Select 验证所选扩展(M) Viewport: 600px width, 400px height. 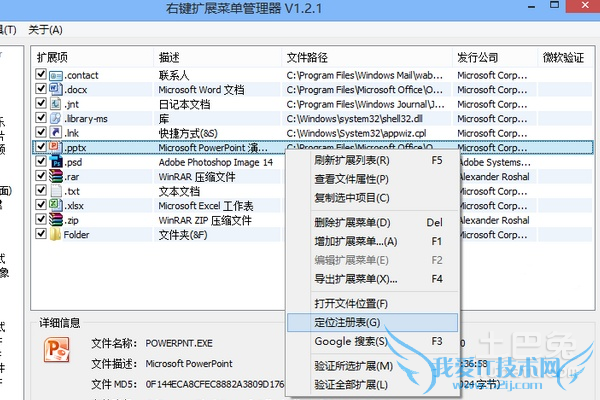[372, 366]
